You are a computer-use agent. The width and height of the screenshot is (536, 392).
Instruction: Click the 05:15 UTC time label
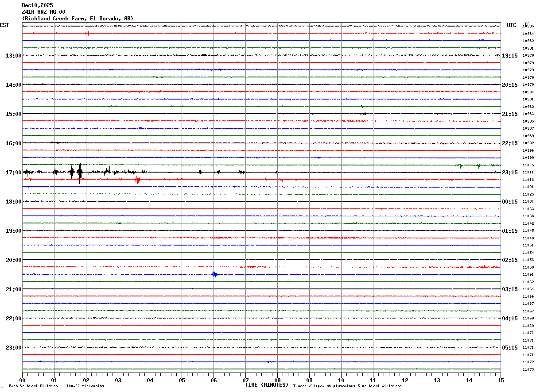(x=510, y=348)
